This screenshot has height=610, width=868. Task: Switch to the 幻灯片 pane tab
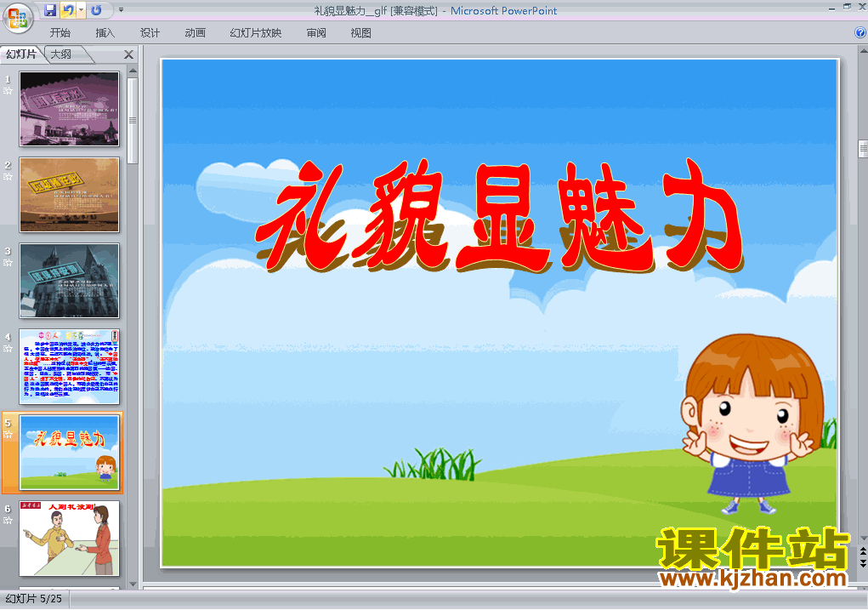click(x=21, y=54)
